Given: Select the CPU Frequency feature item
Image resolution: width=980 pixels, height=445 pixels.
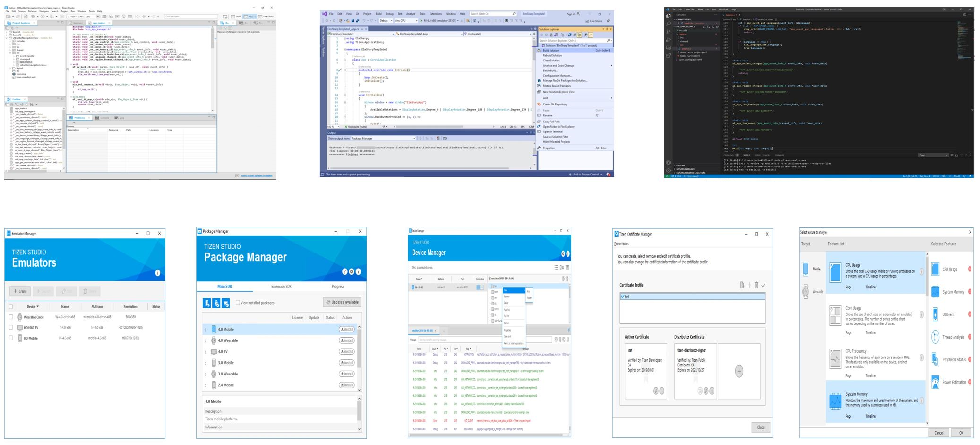Looking at the screenshot, I should click(x=876, y=358).
